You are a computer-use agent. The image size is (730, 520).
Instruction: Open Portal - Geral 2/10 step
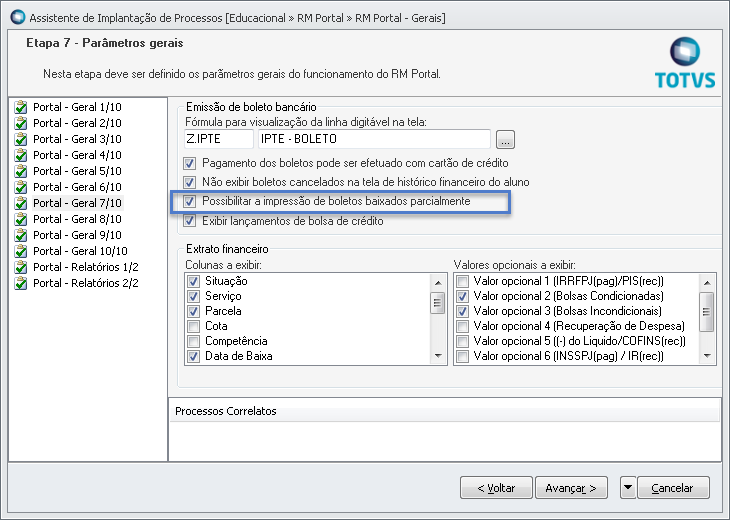point(77,123)
